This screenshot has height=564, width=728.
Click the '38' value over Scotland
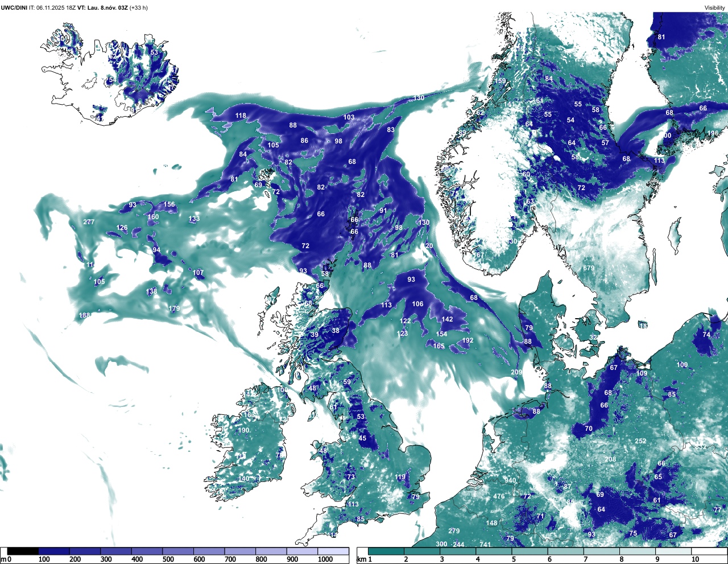(x=336, y=331)
